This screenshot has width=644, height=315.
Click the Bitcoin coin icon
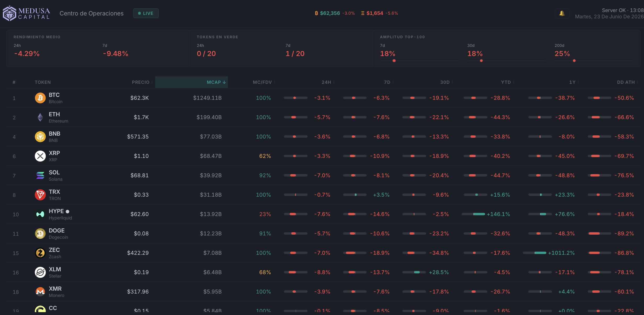coord(40,98)
